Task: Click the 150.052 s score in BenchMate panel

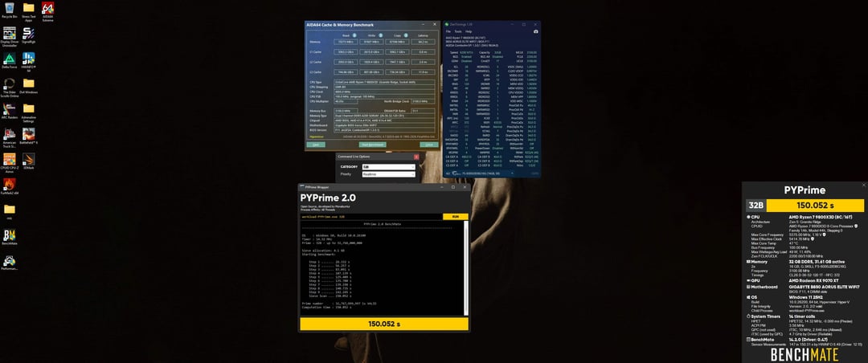Action: [815, 206]
